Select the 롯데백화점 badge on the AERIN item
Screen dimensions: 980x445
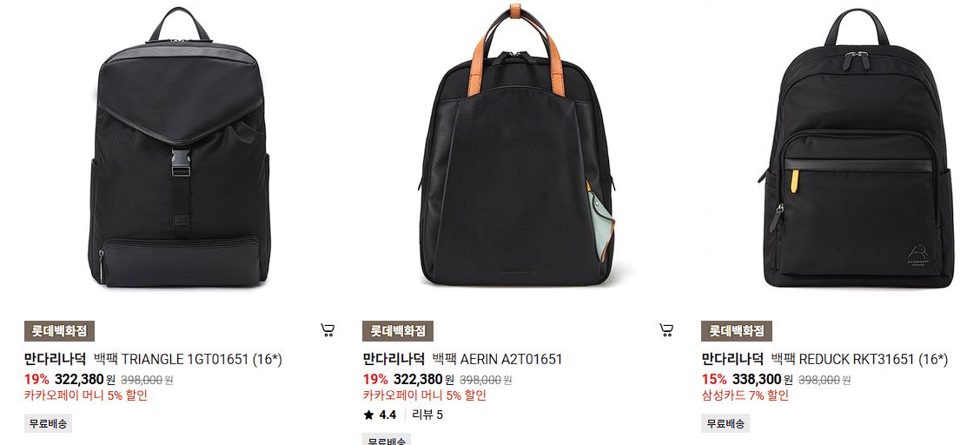[398, 331]
